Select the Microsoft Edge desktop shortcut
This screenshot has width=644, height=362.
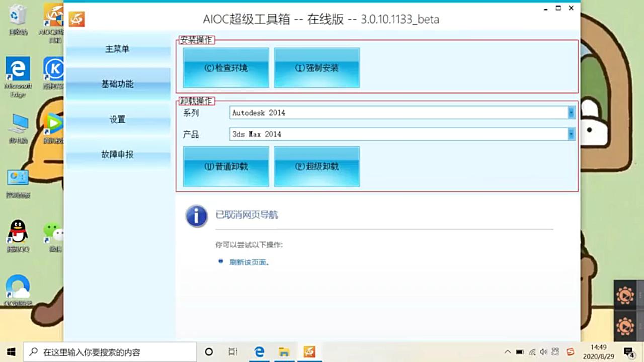18,76
